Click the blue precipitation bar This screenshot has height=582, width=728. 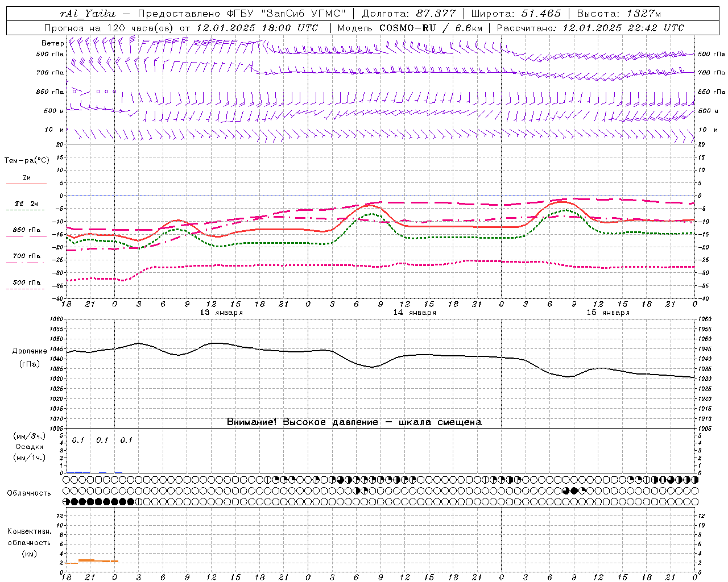(x=78, y=472)
